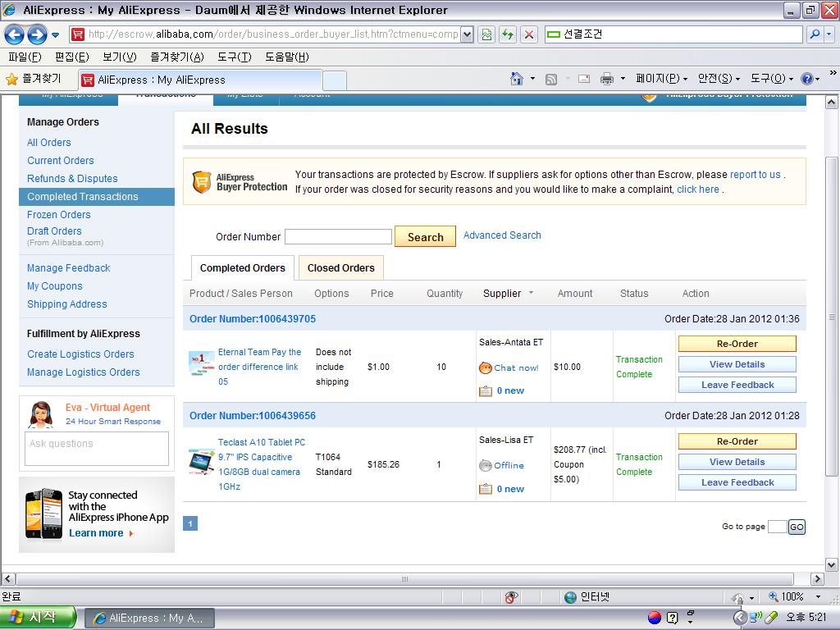Open Current Orders in the sidebar
Screen dimensions: 840x630
[61, 161]
